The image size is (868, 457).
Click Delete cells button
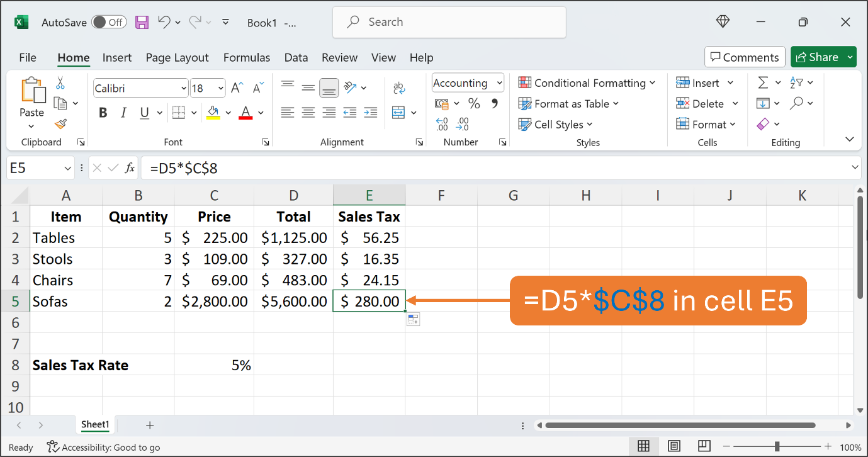700,104
